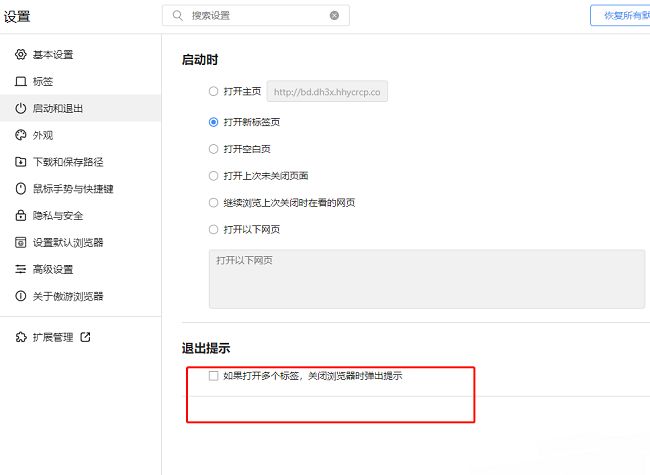Click the 外观 palette icon
Viewport: 650px width, 475px height.
[x=21, y=135]
